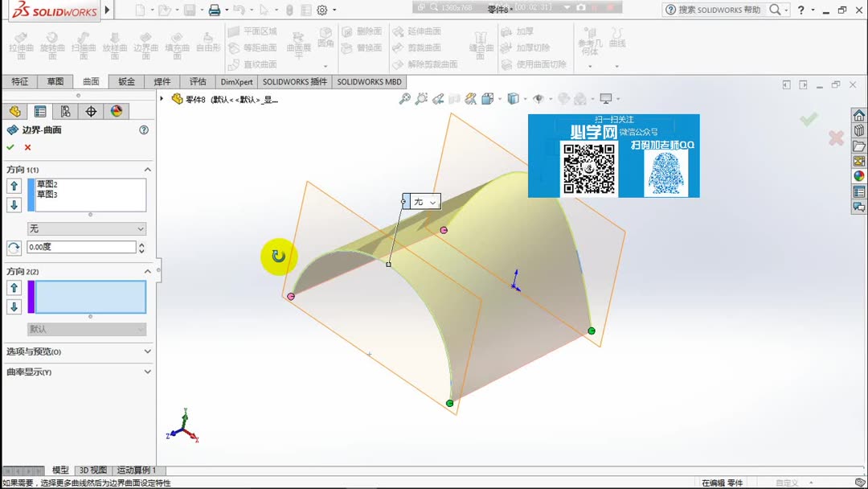This screenshot has height=489, width=868.
Task: Open the 无 tangency dropdown under 方向 1
Action: [85, 228]
